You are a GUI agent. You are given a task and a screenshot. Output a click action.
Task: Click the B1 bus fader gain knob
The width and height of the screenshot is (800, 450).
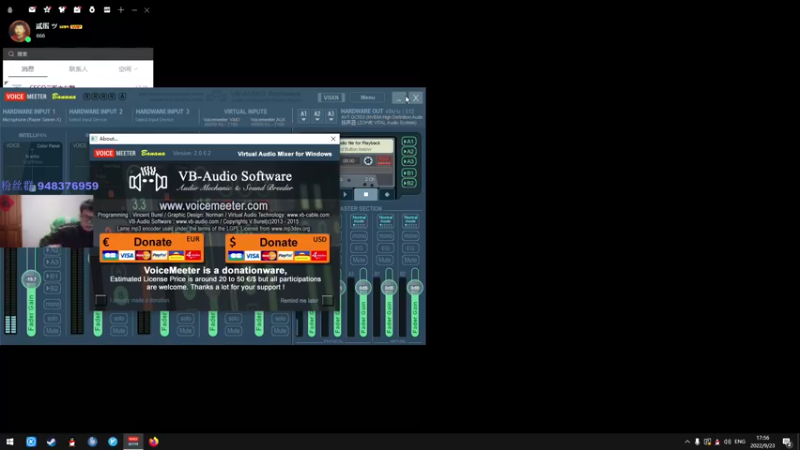[x=389, y=288]
